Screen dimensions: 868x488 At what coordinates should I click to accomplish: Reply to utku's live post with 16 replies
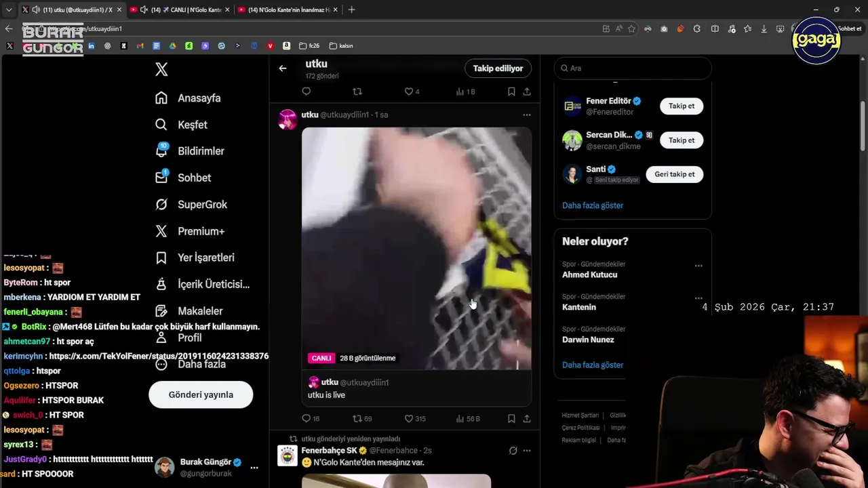pyautogui.click(x=307, y=419)
